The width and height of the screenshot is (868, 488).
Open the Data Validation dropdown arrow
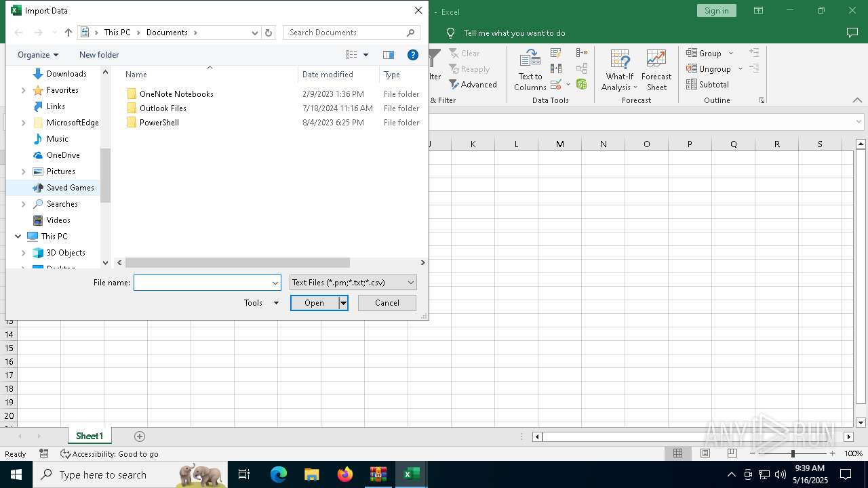(x=568, y=85)
